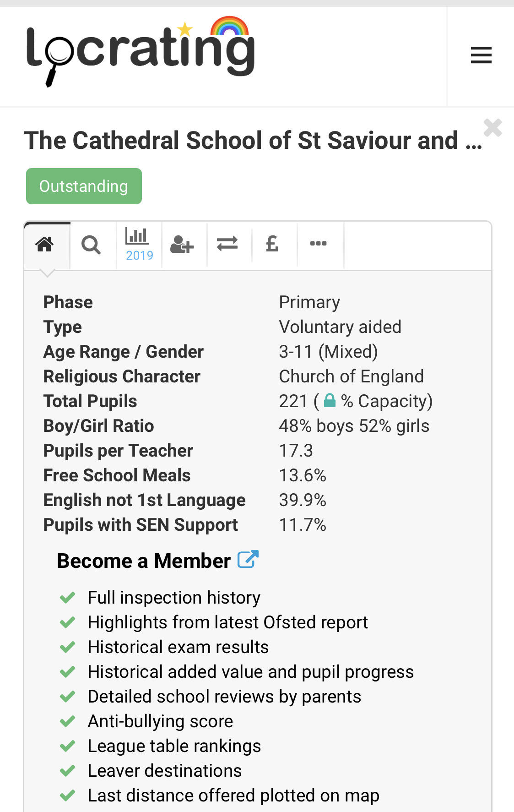Open the 2019 results chart tab
Viewport: 514px width, 812px height.
click(139, 245)
